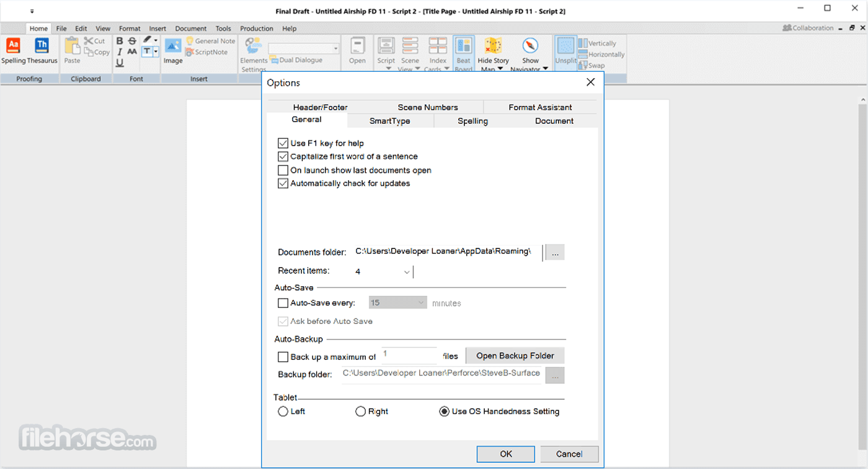Screen dimensions: 868x469
Task: Insert a ScriptNote
Action: click(x=207, y=52)
